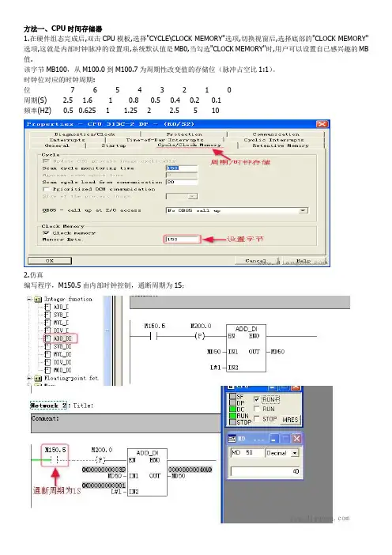Click the M150.5 contact in the first ladder network
392x555 pixels.
tap(154, 336)
